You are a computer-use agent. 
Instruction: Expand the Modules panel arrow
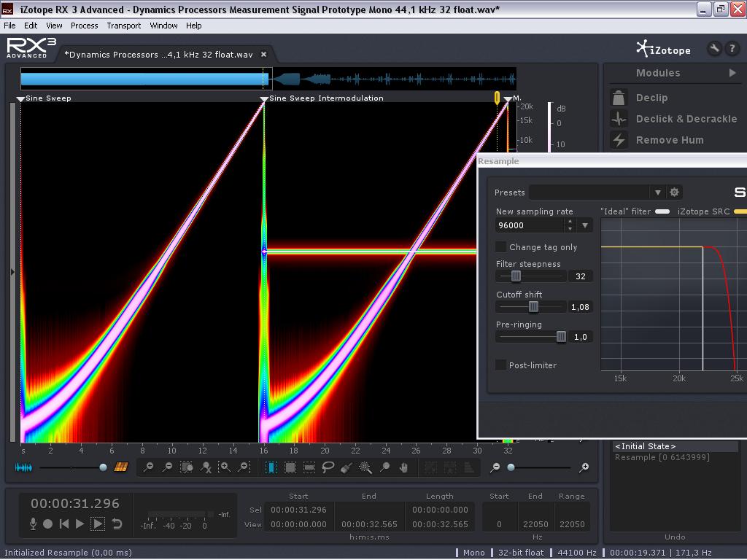point(732,73)
